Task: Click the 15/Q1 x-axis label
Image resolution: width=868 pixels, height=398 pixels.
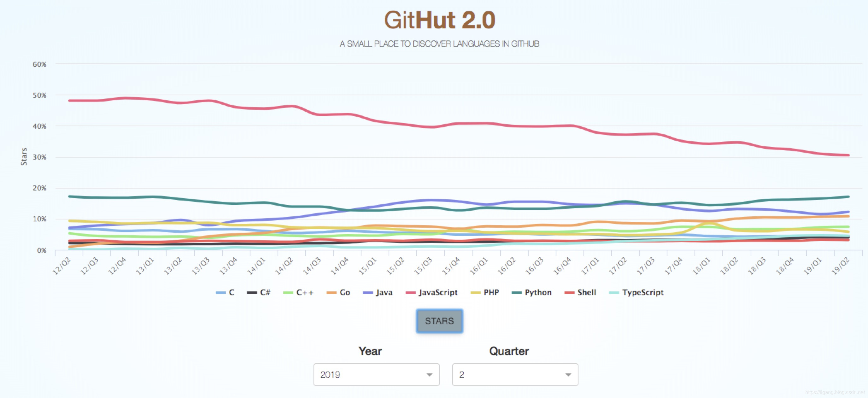Action: [367, 266]
